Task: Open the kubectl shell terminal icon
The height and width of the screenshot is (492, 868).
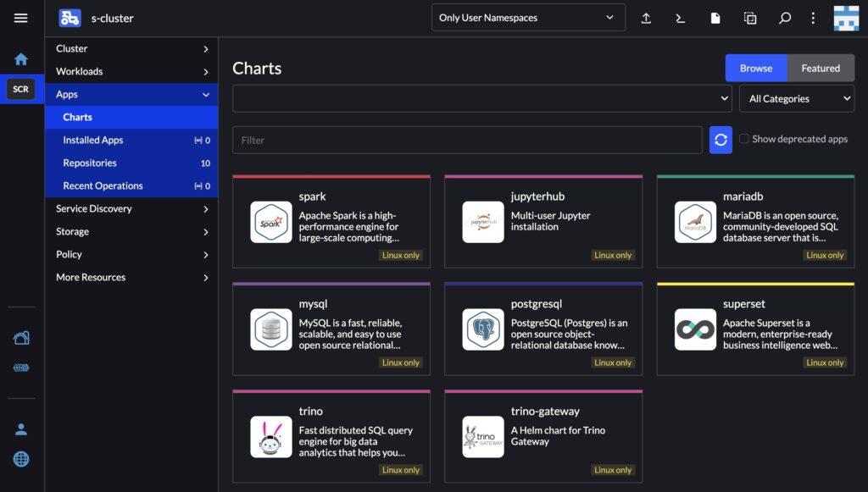Action: pos(680,18)
